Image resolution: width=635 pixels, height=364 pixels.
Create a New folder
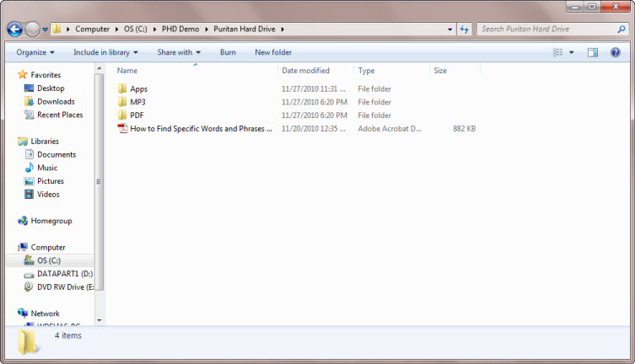coord(273,52)
